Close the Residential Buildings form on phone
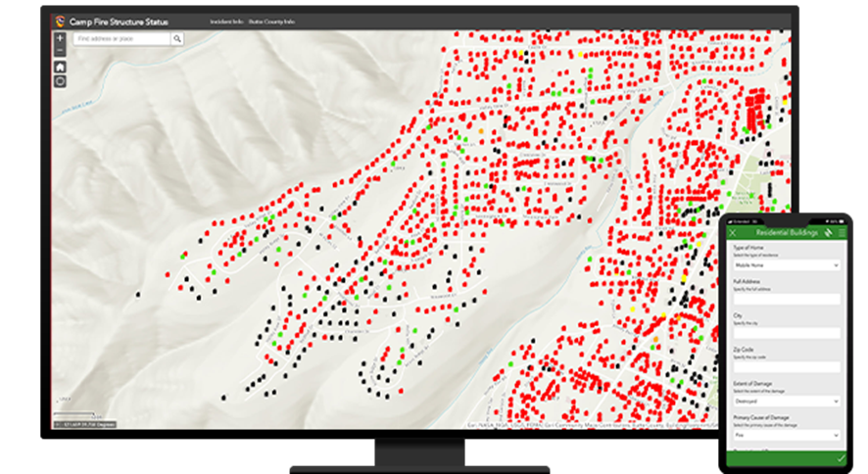 pyautogui.click(x=733, y=233)
